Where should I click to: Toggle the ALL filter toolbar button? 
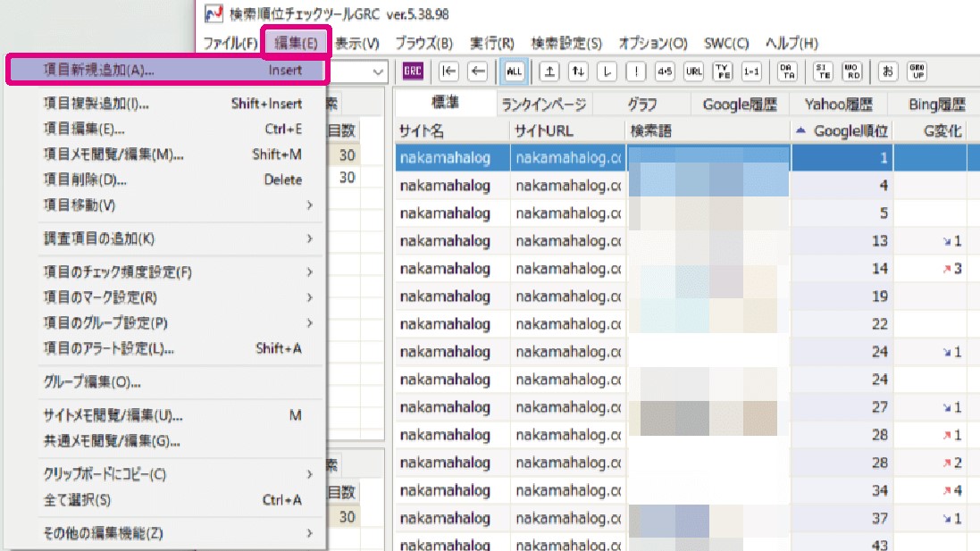click(x=514, y=71)
